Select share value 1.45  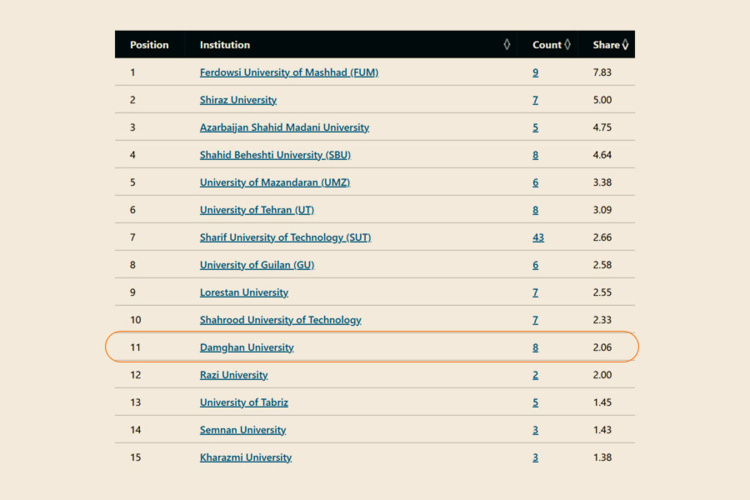pyautogui.click(x=602, y=402)
